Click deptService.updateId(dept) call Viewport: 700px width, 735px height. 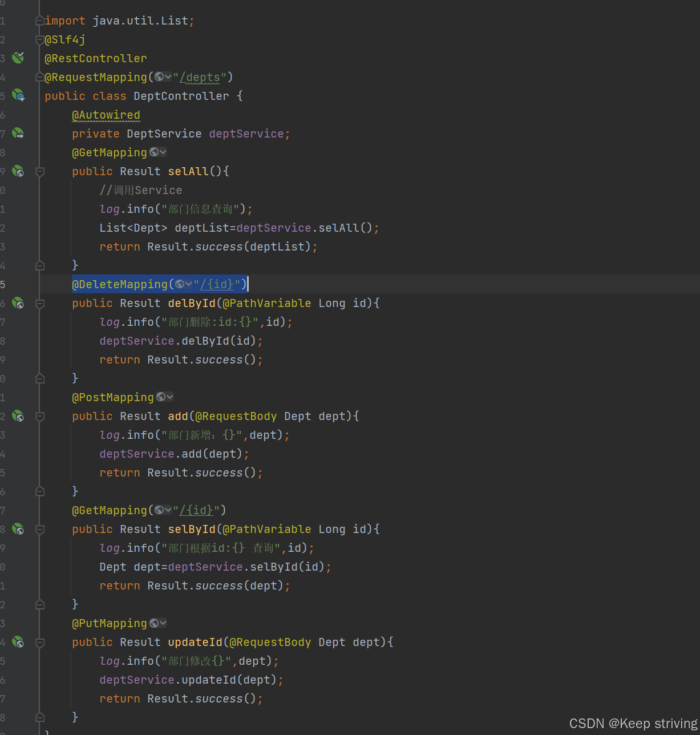click(188, 680)
